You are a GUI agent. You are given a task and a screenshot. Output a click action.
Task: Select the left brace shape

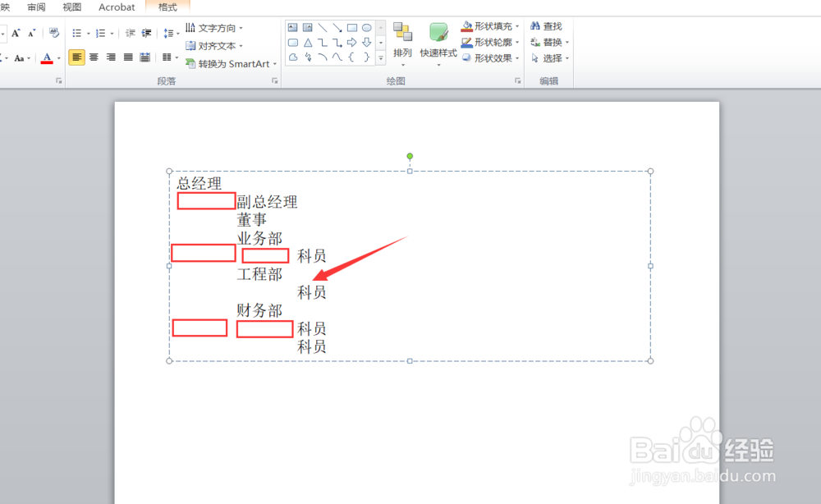pos(352,57)
